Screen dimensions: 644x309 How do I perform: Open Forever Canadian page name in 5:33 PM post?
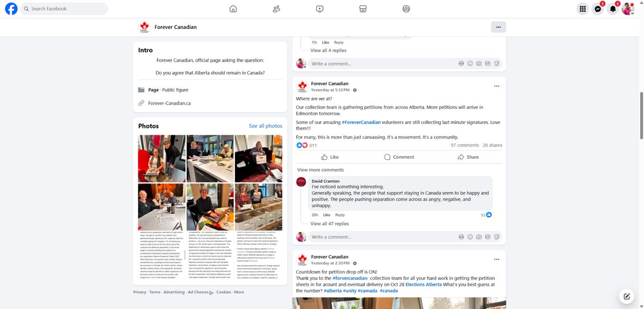pos(330,84)
